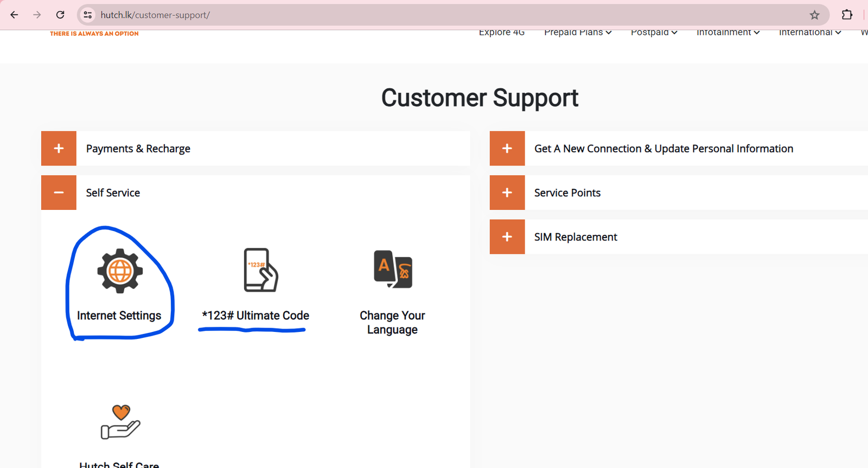Screen dimensions: 868x468
Task: Open the browser extensions puzzle icon
Action: click(x=847, y=15)
